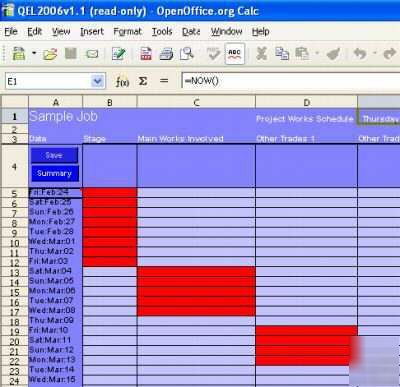
Task: Click the Redo arrow icon
Action: 389,53
